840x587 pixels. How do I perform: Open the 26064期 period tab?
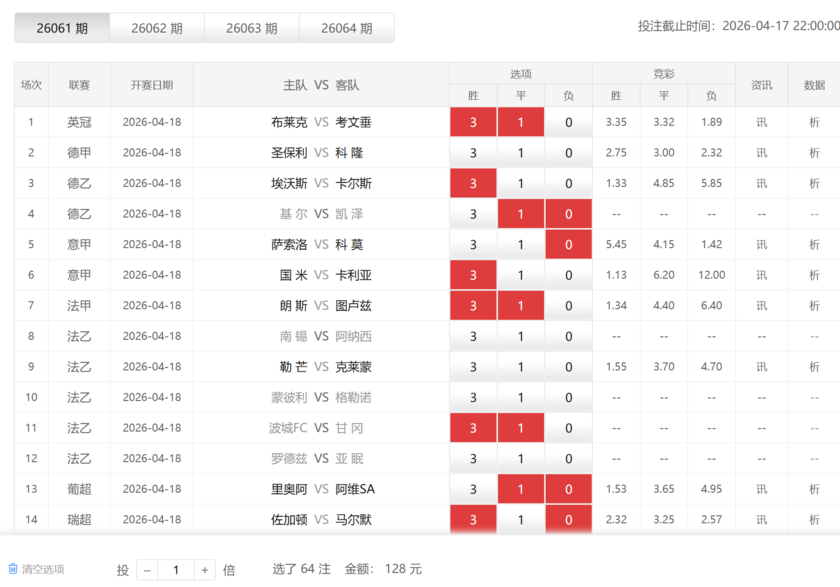point(347,29)
